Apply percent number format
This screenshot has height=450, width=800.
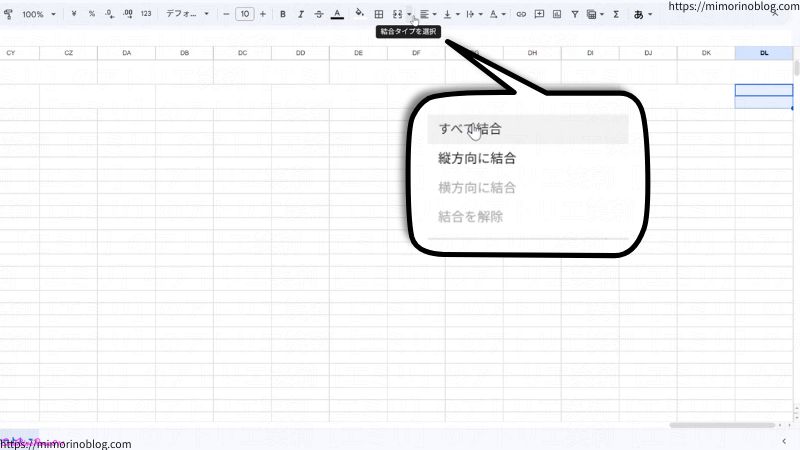pos(92,14)
